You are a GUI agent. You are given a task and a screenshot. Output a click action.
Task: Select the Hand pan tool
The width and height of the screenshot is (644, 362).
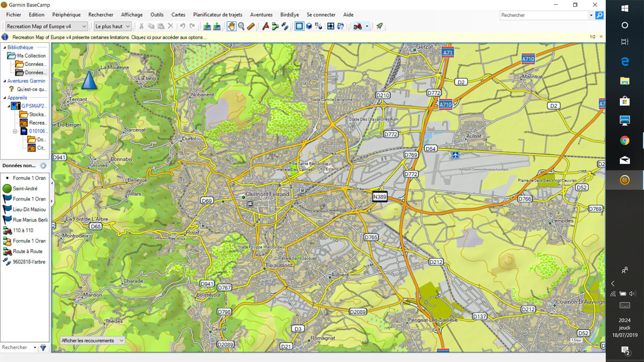(x=231, y=26)
